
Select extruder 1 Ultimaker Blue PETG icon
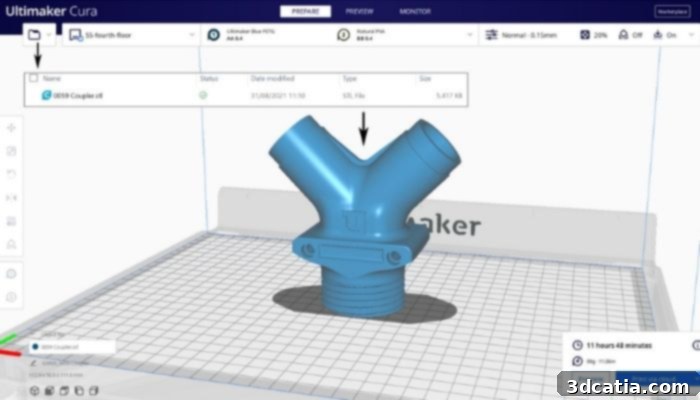pyautogui.click(x=214, y=35)
